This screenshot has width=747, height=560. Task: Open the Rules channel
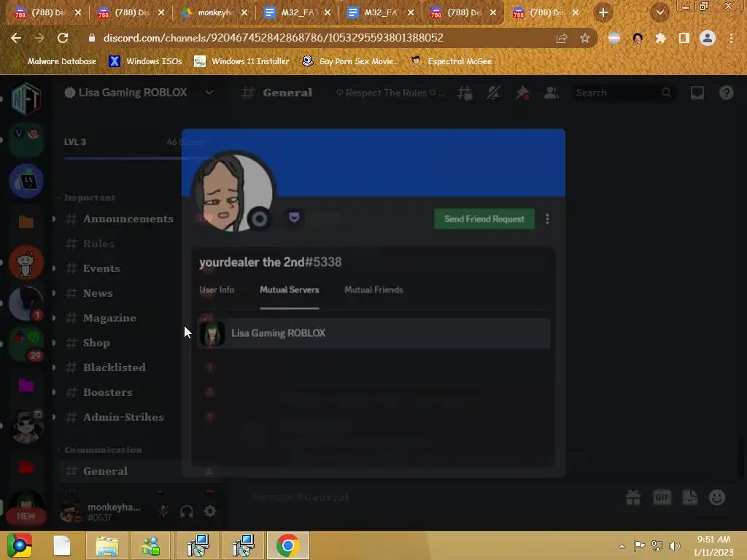[98, 244]
